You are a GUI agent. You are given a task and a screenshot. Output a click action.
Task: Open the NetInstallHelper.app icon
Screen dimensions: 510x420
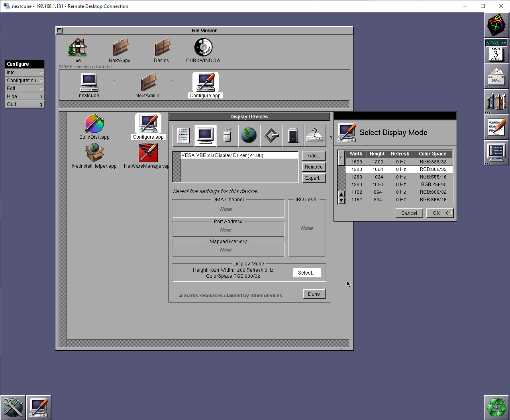coord(94,153)
